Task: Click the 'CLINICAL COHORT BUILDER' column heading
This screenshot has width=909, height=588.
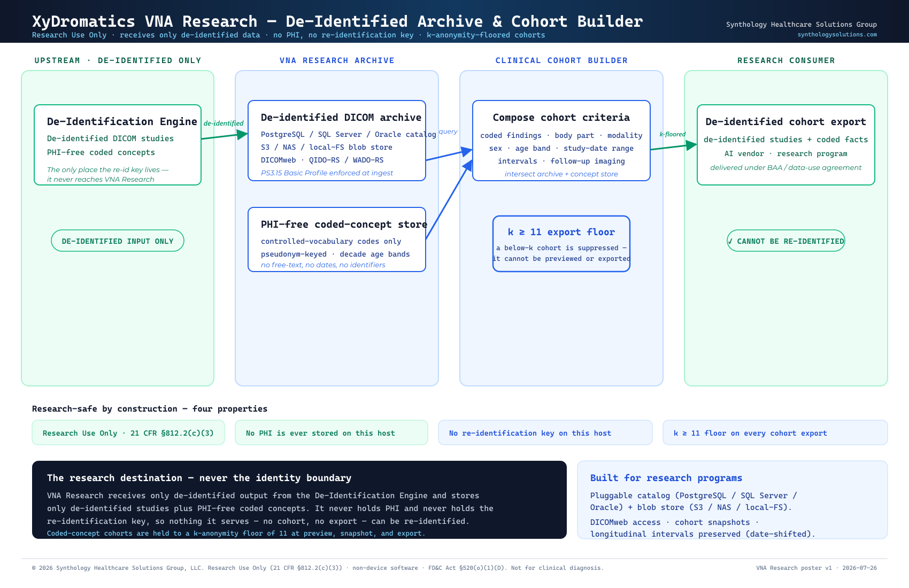Action: tap(561, 60)
